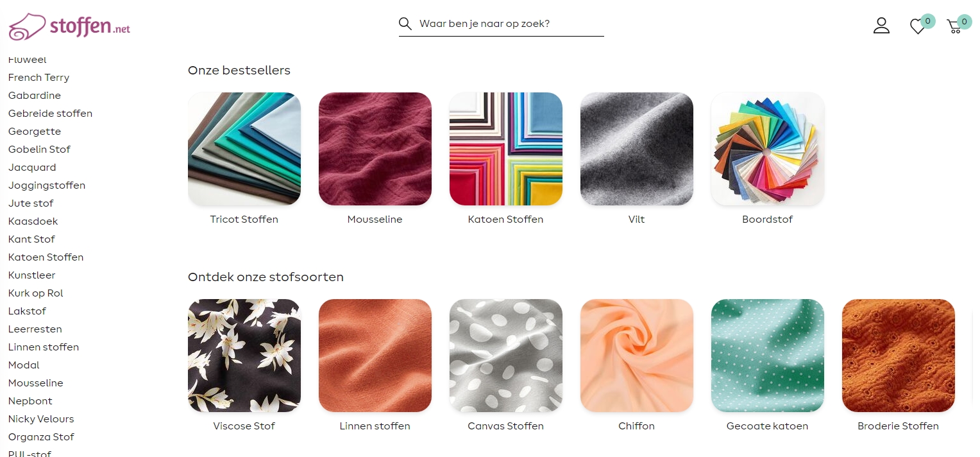Screen dimensions: 980x457
Task: Open the Boordstof color wheel thumbnail
Action: (768, 149)
